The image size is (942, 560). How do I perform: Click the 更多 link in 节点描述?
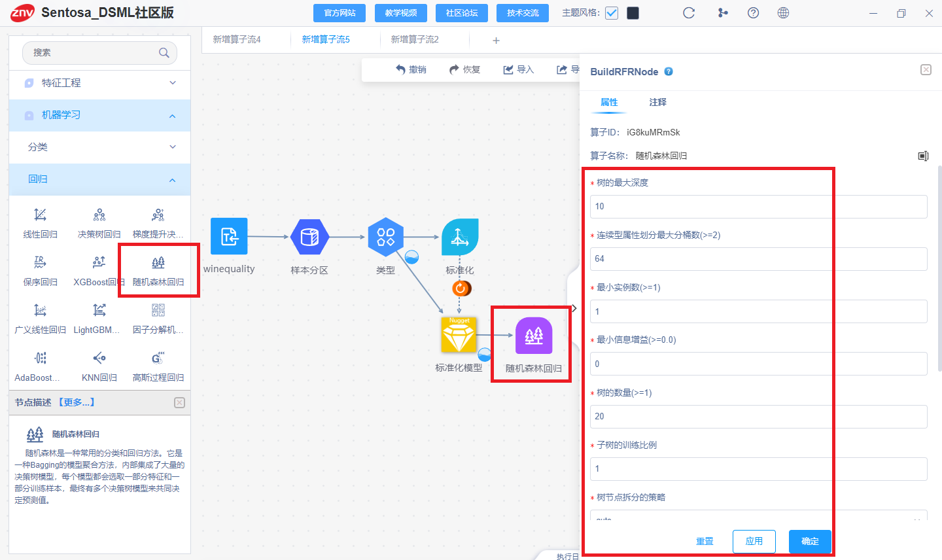point(77,402)
